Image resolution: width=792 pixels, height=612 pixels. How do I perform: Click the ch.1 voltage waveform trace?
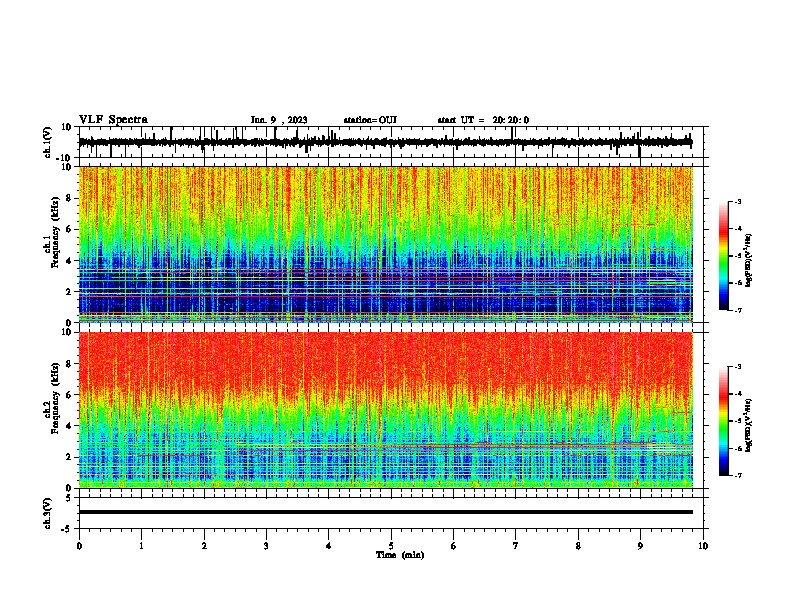point(385,142)
